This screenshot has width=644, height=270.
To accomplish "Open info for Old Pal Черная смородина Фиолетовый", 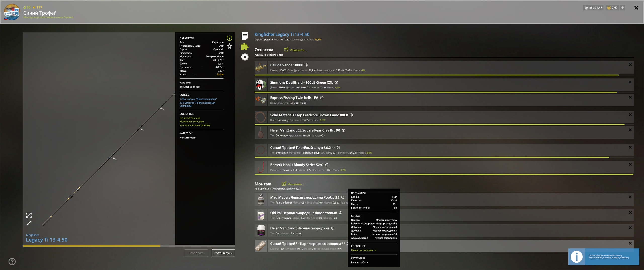I will [x=340, y=213].
